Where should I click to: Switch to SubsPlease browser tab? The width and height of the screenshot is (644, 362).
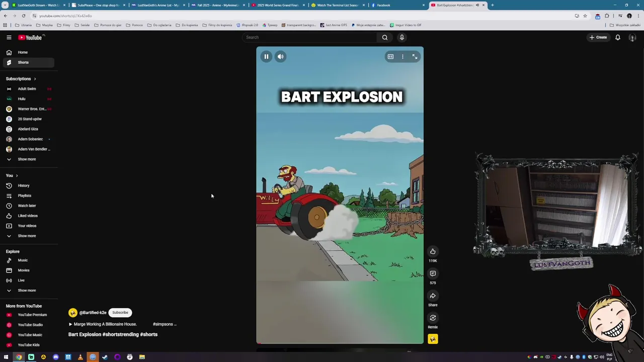click(x=98, y=5)
